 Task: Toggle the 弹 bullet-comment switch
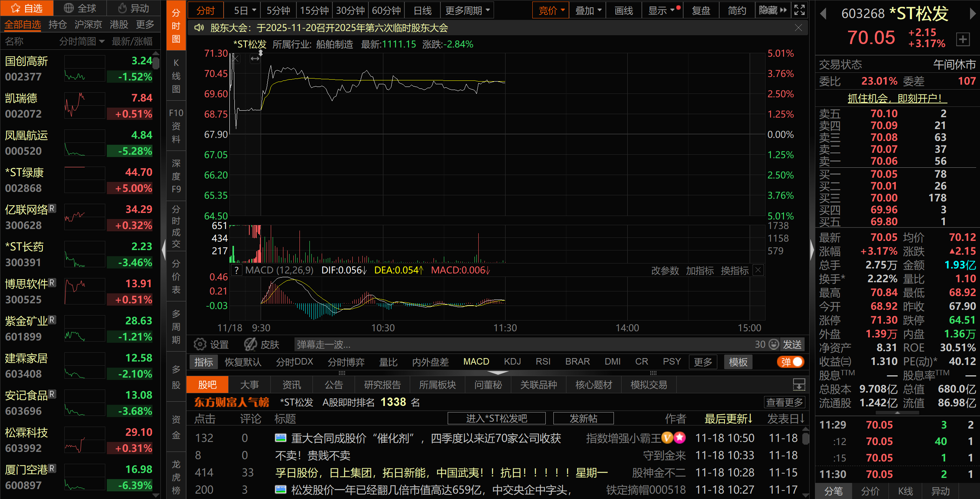coord(791,362)
